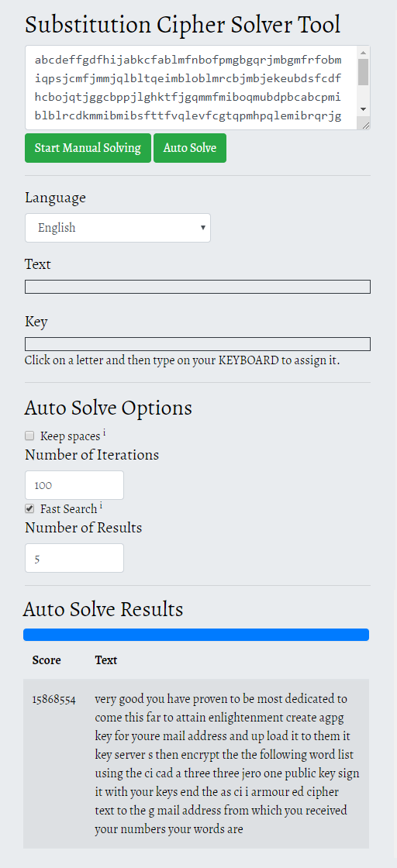Click the Number of Results field

point(74,558)
